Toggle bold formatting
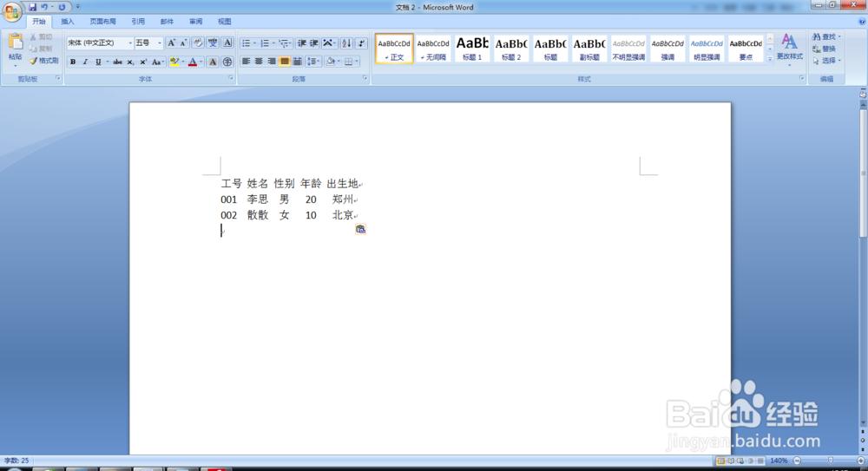The image size is (868, 471). pyautogui.click(x=73, y=62)
